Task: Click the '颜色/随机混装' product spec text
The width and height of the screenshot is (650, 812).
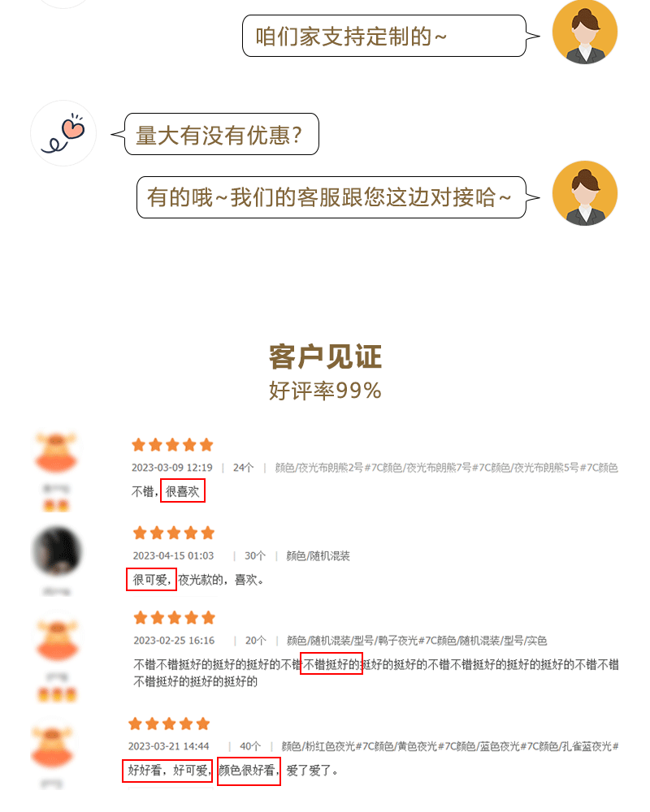Action: point(318,556)
